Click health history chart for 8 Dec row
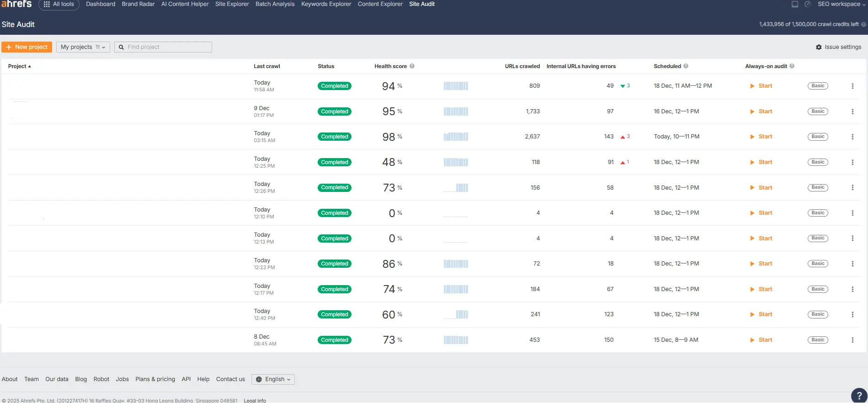This screenshot has width=868, height=403. pyautogui.click(x=456, y=340)
